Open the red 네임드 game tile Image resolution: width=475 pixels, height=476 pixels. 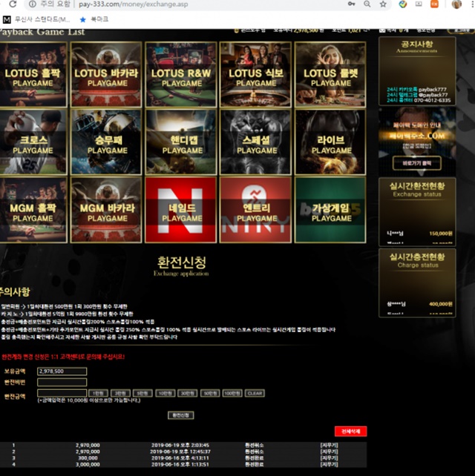point(181,210)
